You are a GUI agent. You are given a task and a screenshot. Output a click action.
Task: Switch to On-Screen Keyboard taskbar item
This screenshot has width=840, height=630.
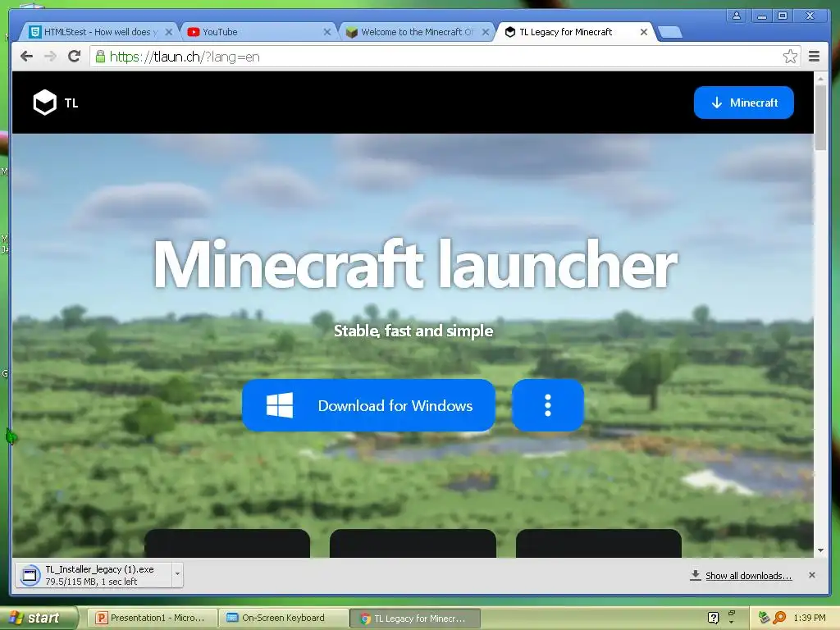283,619
